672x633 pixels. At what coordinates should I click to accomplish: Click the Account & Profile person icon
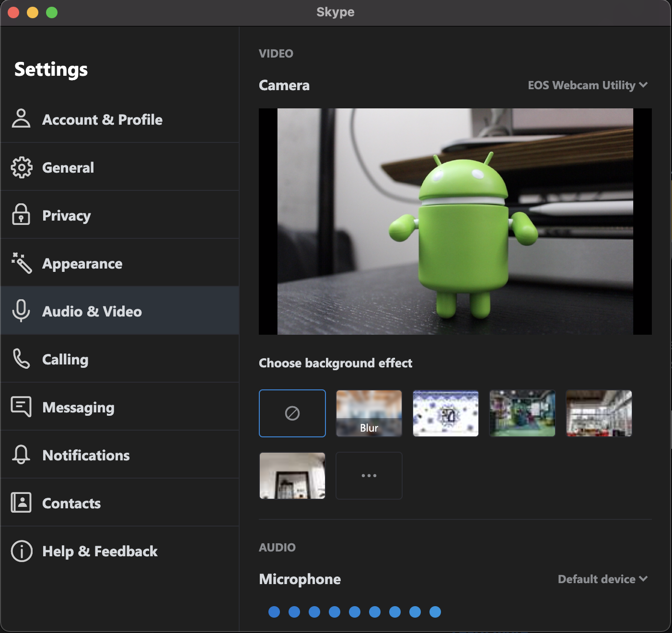click(x=21, y=118)
